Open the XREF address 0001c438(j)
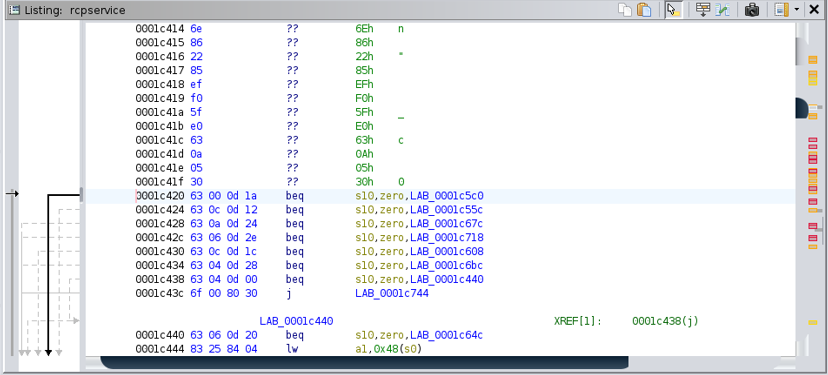This screenshot has height=375, width=828. coord(665,321)
